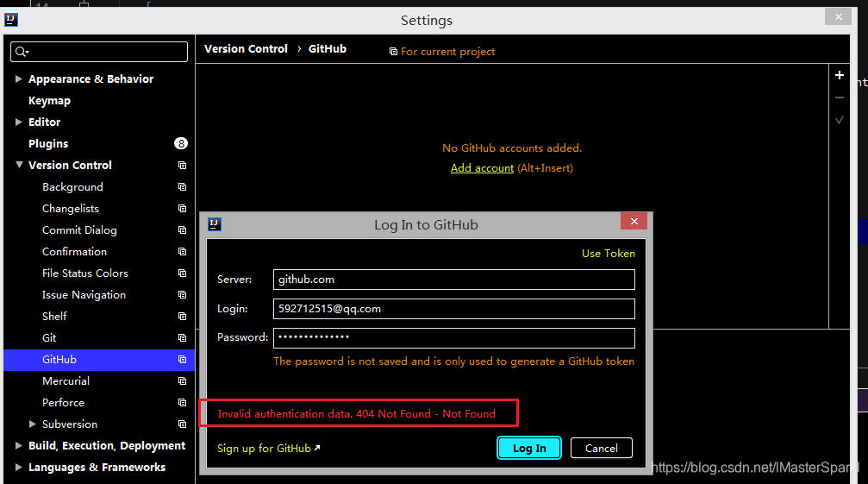Viewport: 868px width, 484px height.
Task: Click into the Login email field
Action: (x=454, y=309)
